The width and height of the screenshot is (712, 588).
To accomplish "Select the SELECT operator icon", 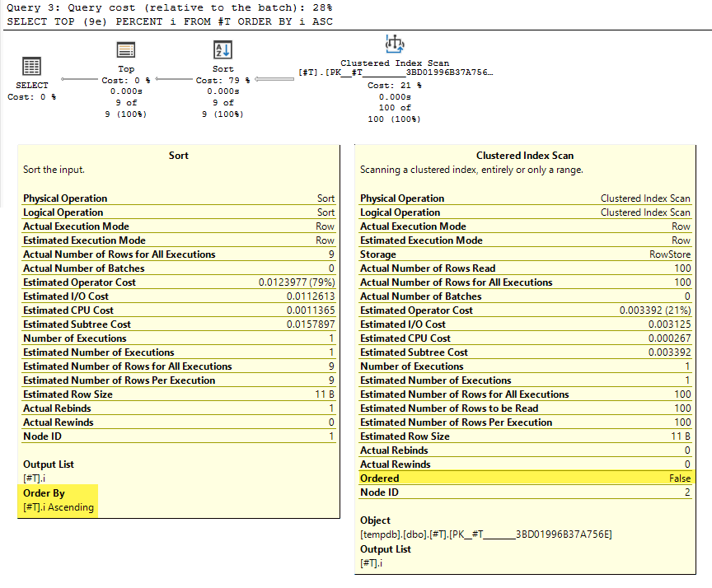I will (32, 66).
